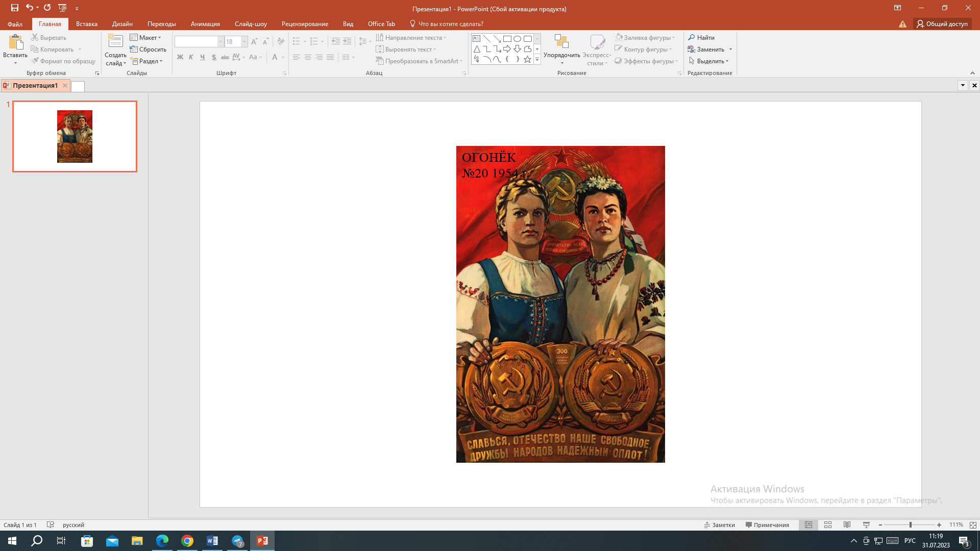This screenshot has height=551, width=980.
Task: Click Сбросить reset slide button
Action: coord(148,49)
